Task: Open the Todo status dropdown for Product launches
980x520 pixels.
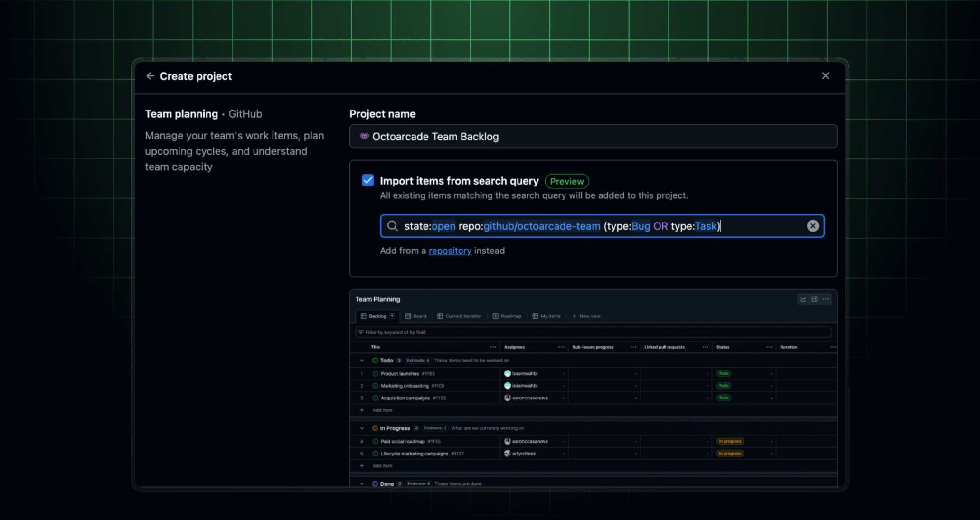Action: [x=772, y=373]
